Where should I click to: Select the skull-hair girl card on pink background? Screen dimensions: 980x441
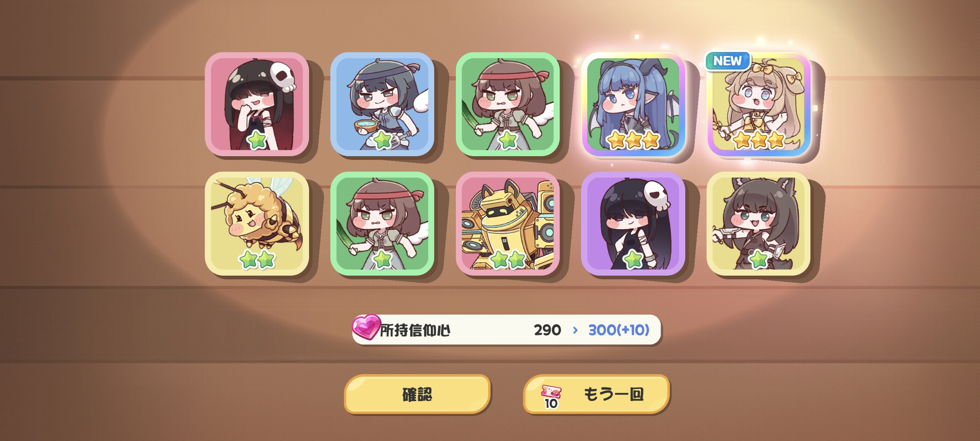tap(257, 104)
